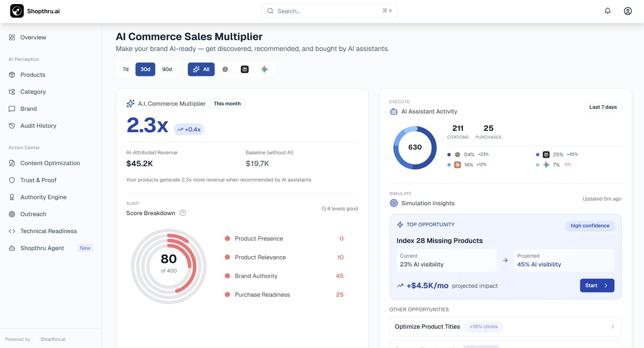This screenshot has height=348, width=644.
Task: Open the user account icon
Action: click(628, 11)
